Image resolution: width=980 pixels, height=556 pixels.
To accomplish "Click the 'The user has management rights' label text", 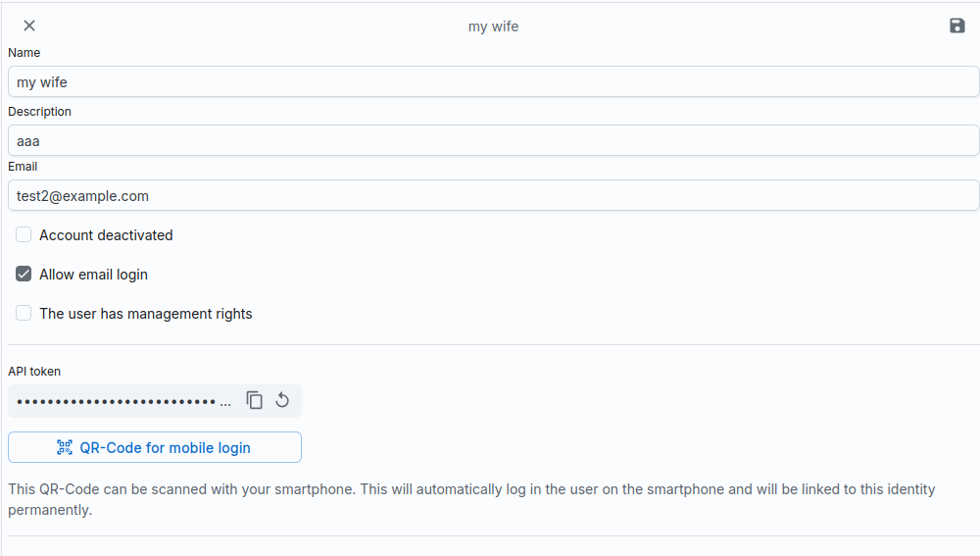I will pos(146,314).
